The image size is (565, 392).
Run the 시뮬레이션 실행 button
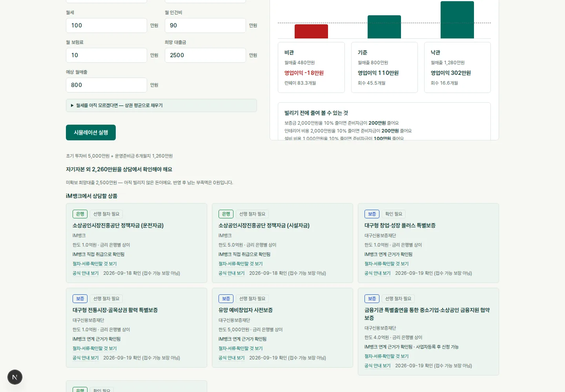tap(91, 132)
